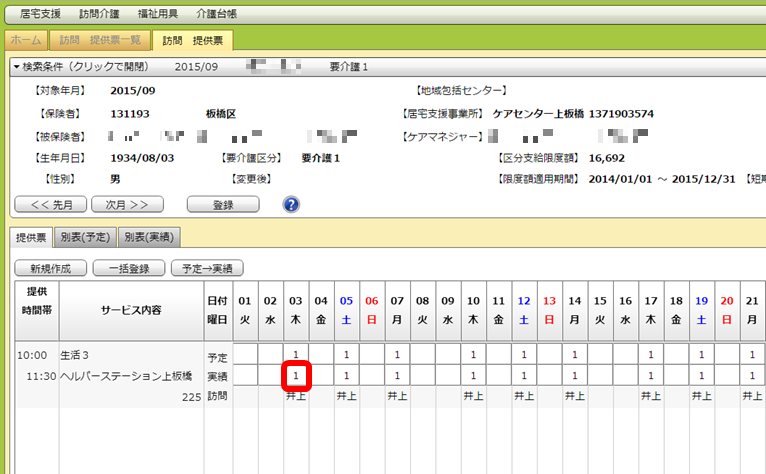Click the 予定 cell for day 07
Viewport: 766px width, 474px height.
[397, 354]
